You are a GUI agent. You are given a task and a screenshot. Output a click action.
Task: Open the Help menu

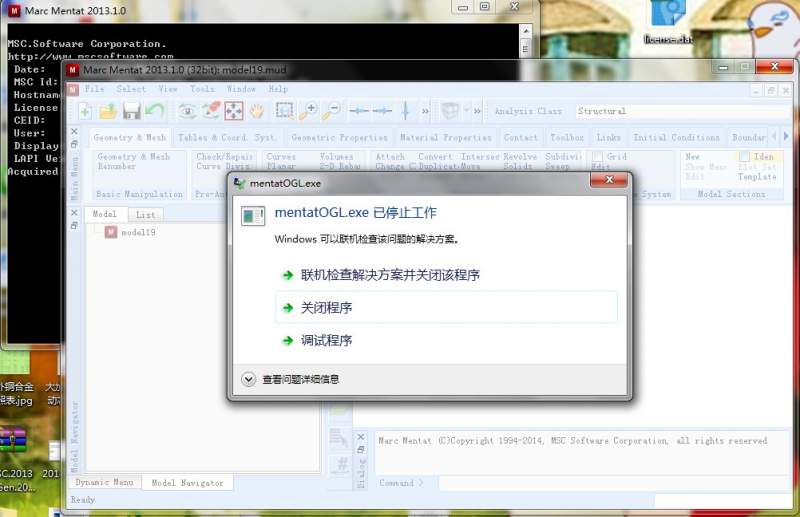278,89
